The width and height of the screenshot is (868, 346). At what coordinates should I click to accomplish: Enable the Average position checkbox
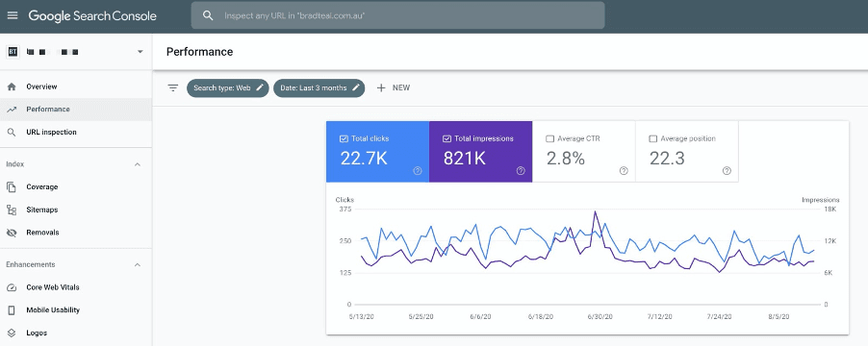(653, 138)
